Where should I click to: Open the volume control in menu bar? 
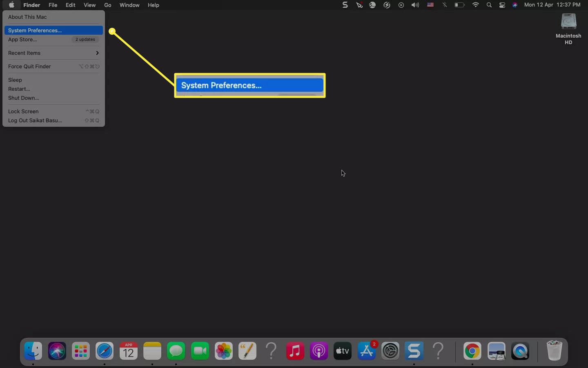[x=415, y=5]
